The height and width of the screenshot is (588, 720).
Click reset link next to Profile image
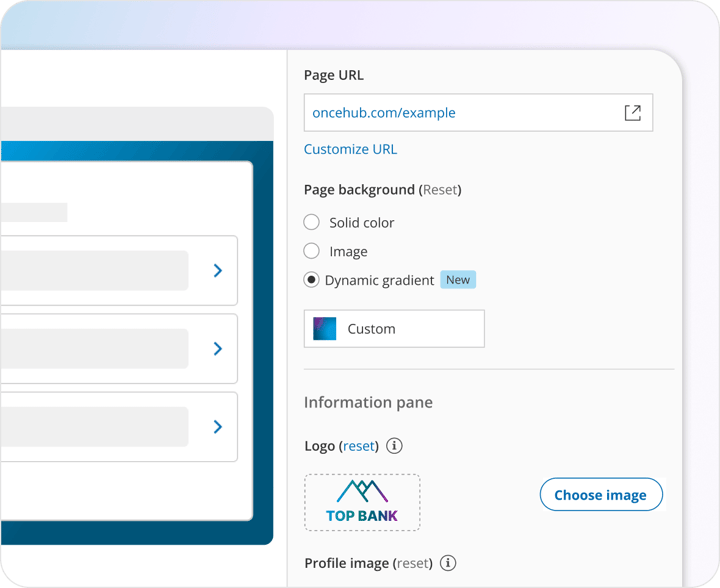(413, 564)
